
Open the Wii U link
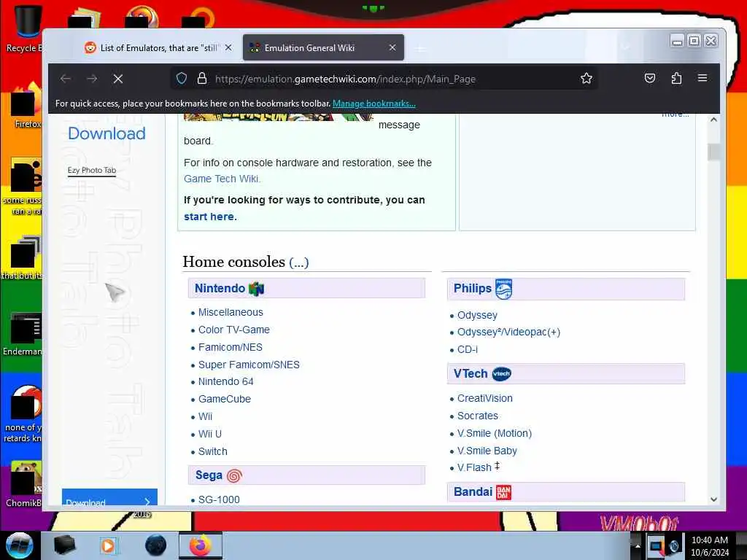pyautogui.click(x=209, y=435)
